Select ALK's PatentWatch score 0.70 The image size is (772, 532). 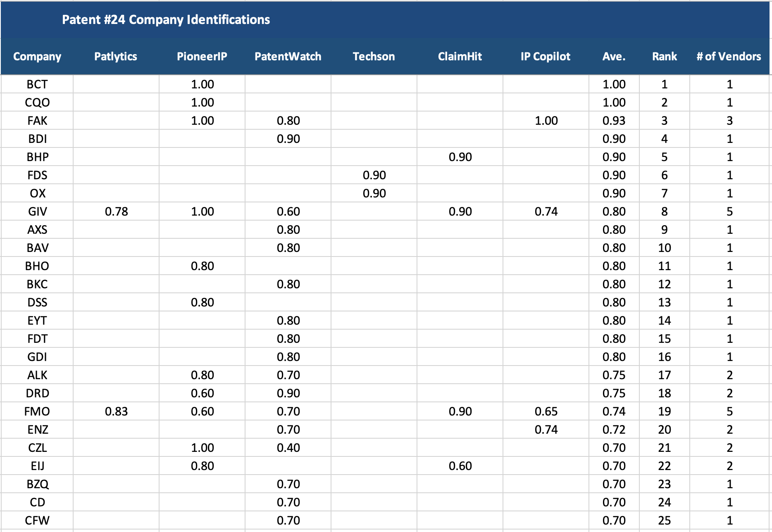(288, 375)
